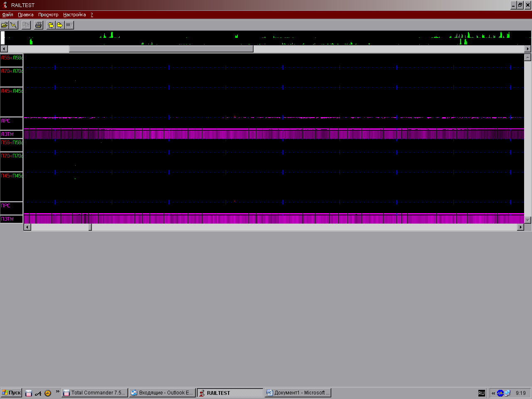Viewport: 532px width, 399px height.
Task: Open a file with the folder toolbar icon
Action: (5, 25)
